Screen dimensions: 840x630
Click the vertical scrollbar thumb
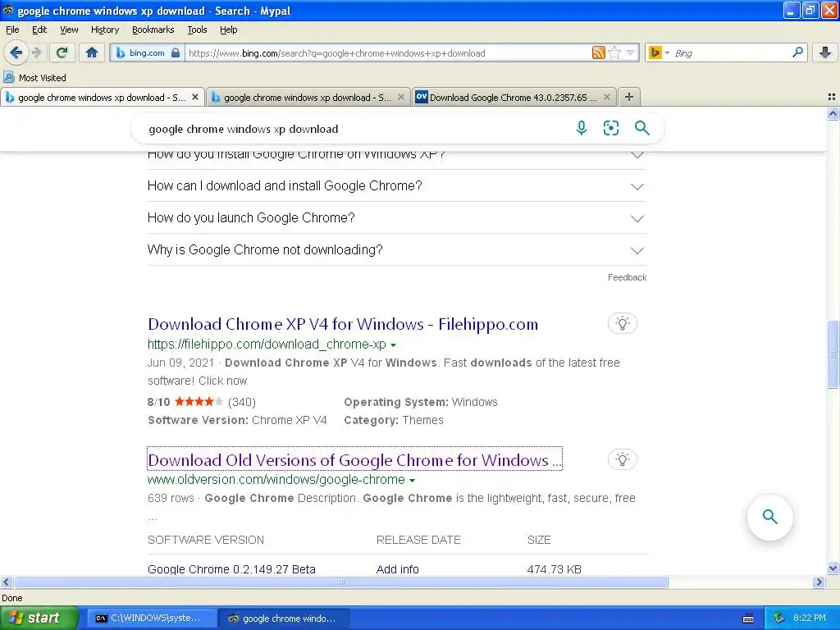[x=833, y=354]
